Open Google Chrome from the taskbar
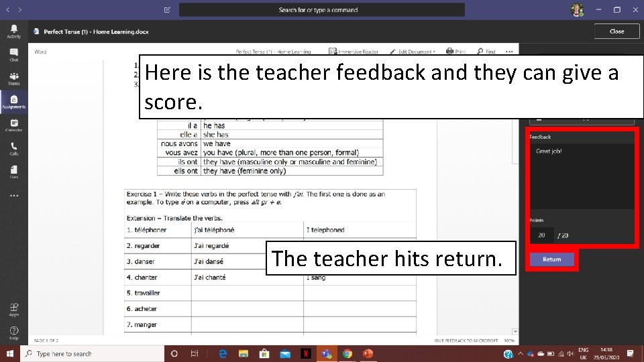 click(347, 353)
